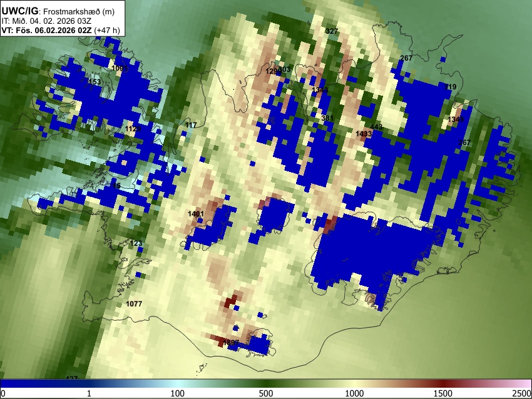Click the "1129" map value
This screenshot has height=399, width=532.
pos(133,129)
